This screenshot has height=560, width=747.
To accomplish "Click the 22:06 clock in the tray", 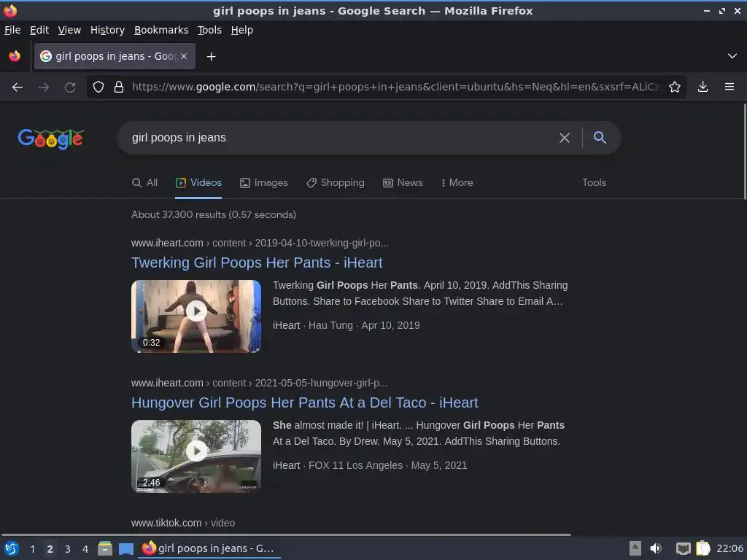I will [729, 548].
